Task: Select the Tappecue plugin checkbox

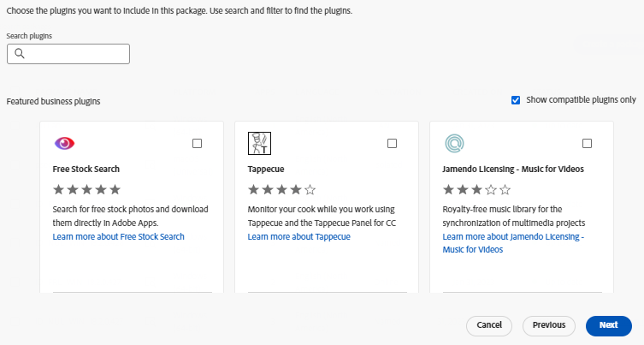Action: 393,143
